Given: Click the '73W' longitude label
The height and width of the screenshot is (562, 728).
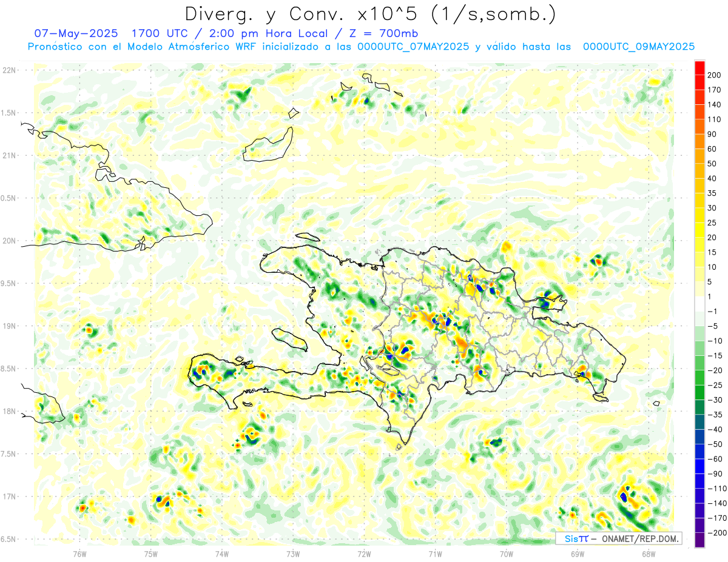Looking at the screenshot, I should (x=293, y=554).
